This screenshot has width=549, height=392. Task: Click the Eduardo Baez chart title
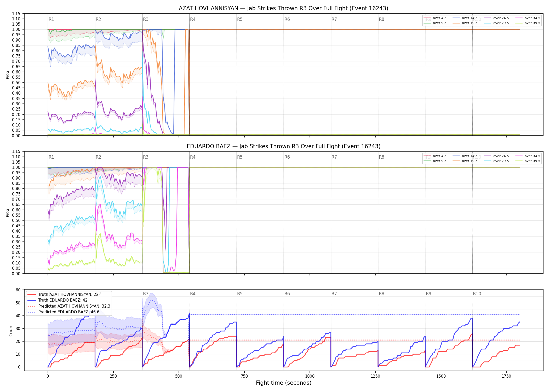(x=283, y=146)
